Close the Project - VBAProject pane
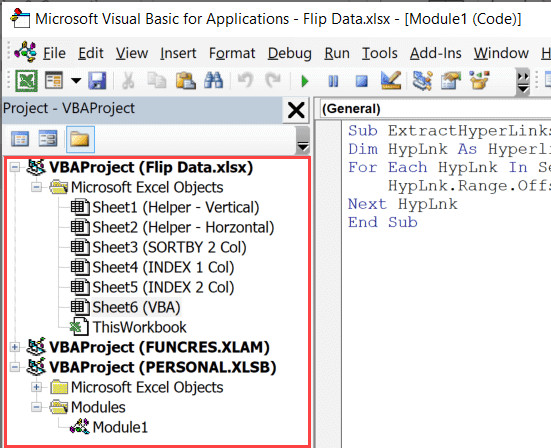Screen dimensions: 551x448 pyautogui.click(x=296, y=110)
